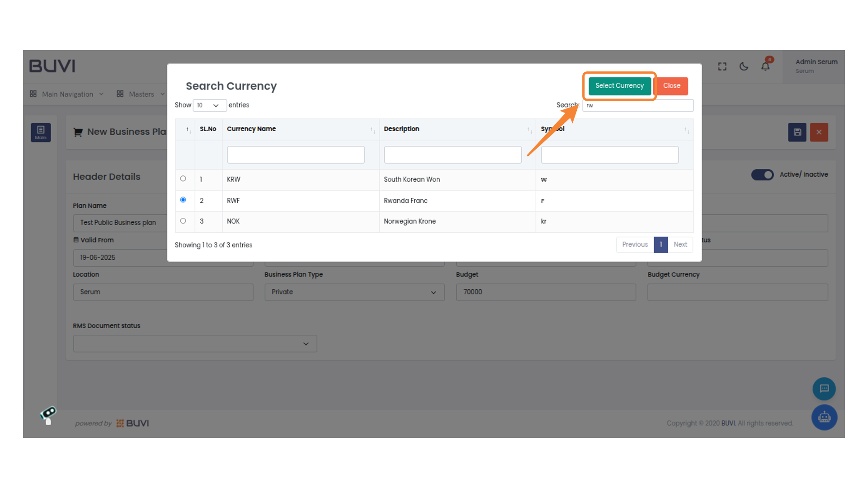
Task: Click the Next pagination button
Action: (x=680, y=244)
